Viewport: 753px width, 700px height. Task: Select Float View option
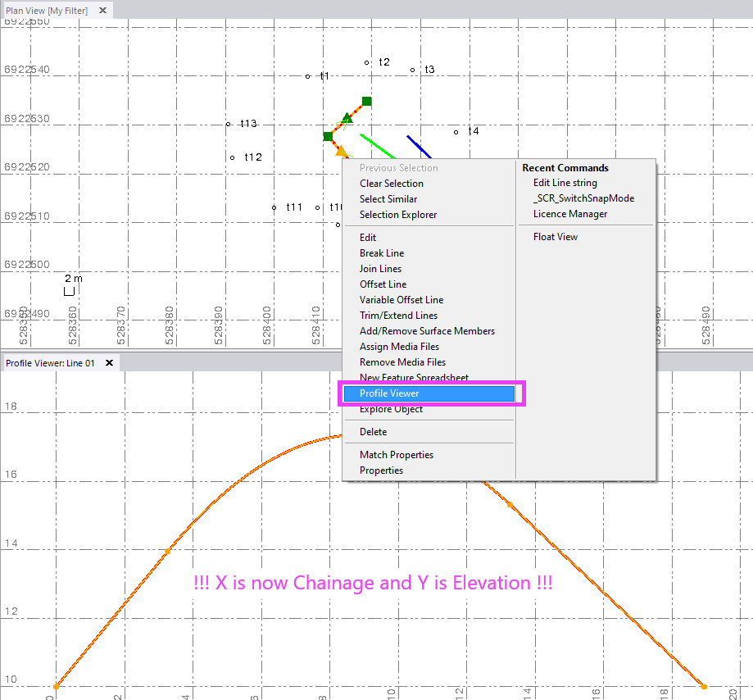pos(555,237)
